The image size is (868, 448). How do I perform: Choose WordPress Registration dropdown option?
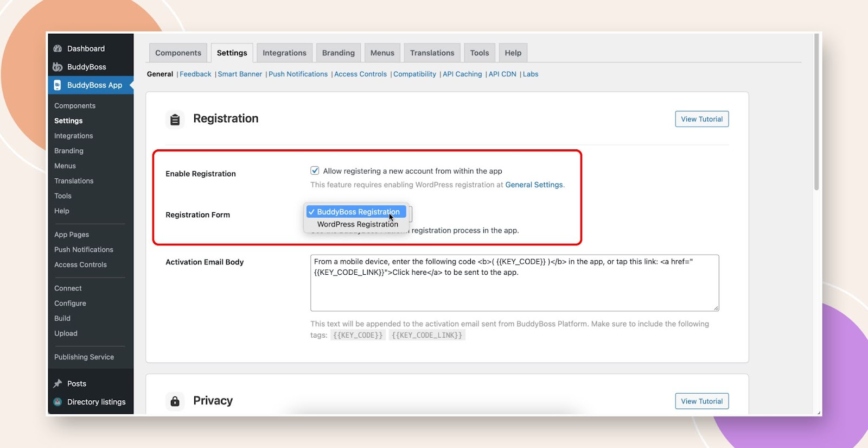coord(356,224)
